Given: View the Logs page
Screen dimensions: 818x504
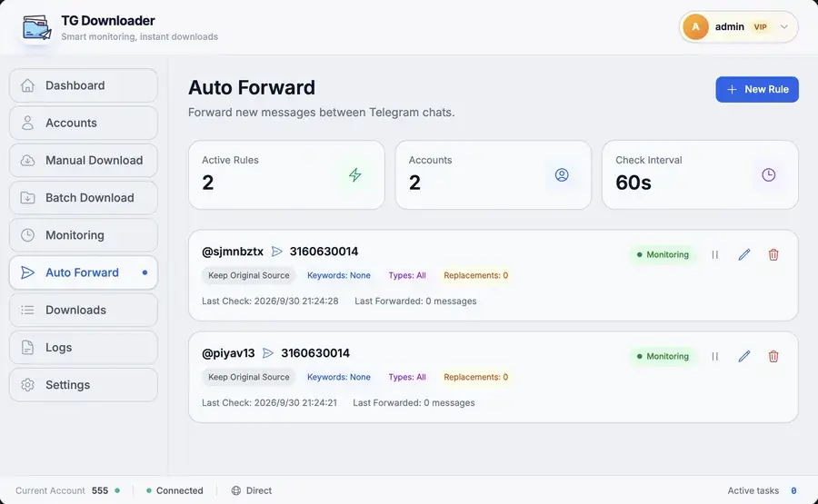Looking at the screenshot, I should point(84,348).
